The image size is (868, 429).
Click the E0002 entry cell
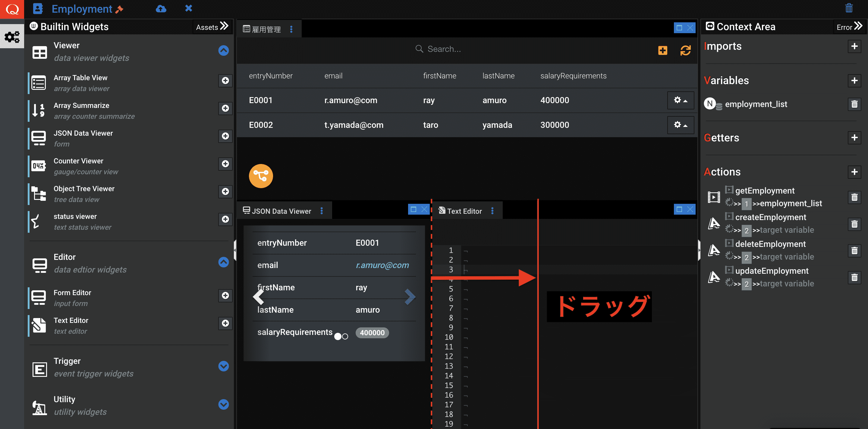[261, 125]
